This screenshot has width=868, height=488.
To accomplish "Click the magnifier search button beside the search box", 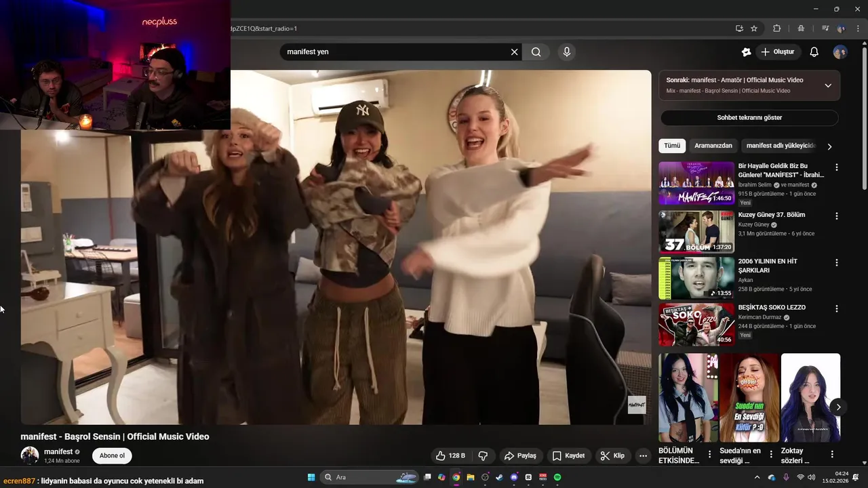I will [x=536, y=52].
